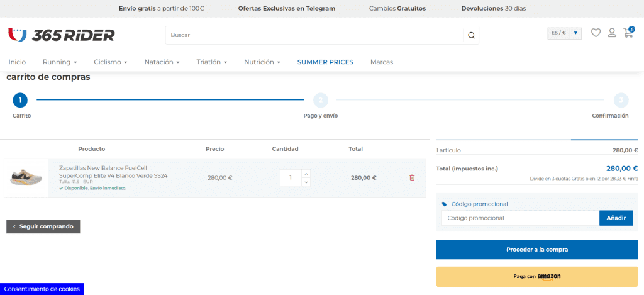Open the wishlist heart icon
The height and width of the screenshot is (295, 644).
click(x=596, y=33)
